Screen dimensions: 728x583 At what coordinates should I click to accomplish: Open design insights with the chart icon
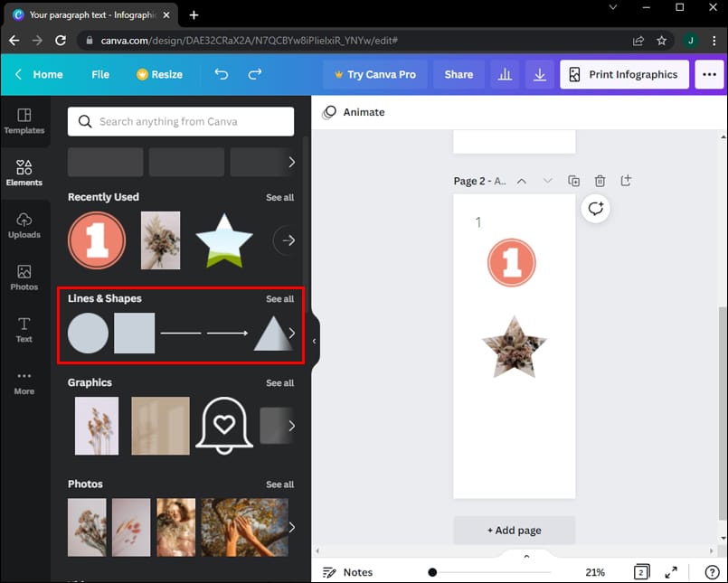tap(505, 74)
